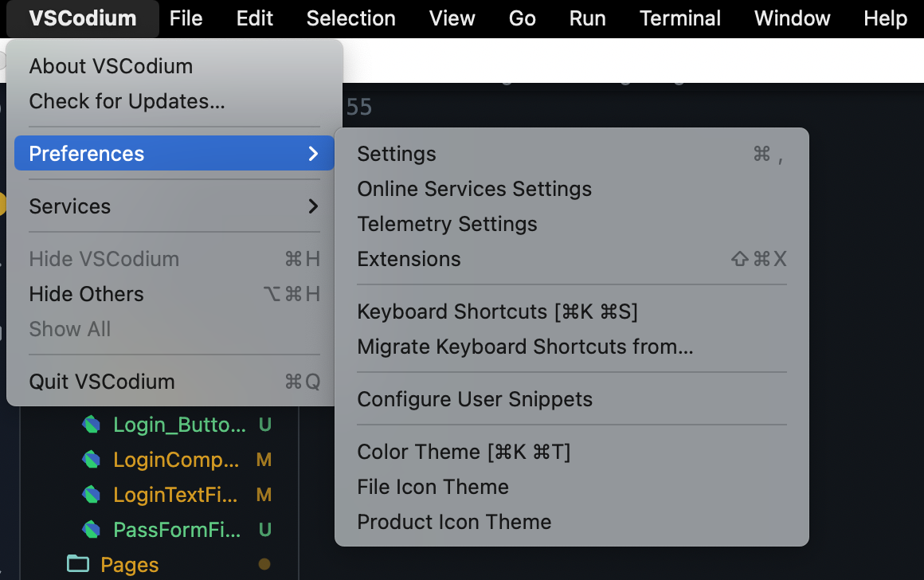
Task: Expand Preferences submenu chevron
Action: pos(314,154)
